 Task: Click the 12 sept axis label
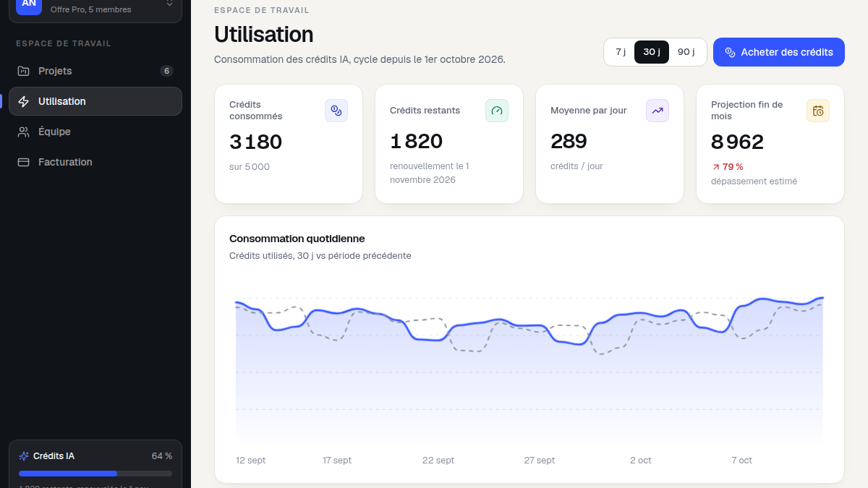[x=251, y=461]
